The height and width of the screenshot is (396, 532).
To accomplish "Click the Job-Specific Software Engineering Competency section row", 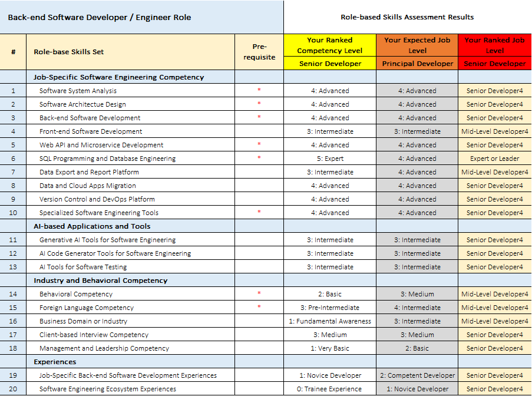I will coord(118,77).
